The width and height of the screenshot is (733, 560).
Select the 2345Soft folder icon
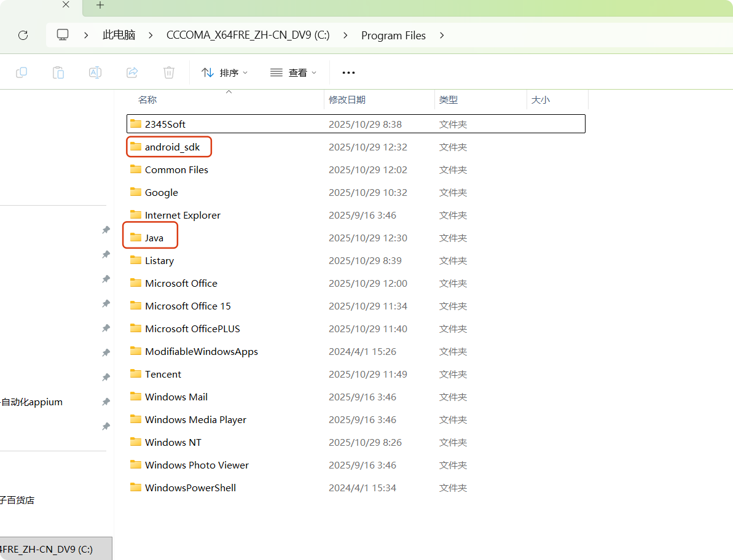[136, 124]
